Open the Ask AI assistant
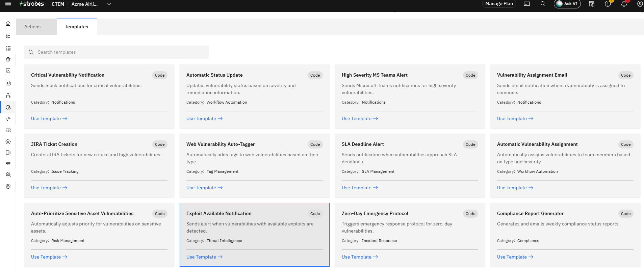 (x=567, y=4)
